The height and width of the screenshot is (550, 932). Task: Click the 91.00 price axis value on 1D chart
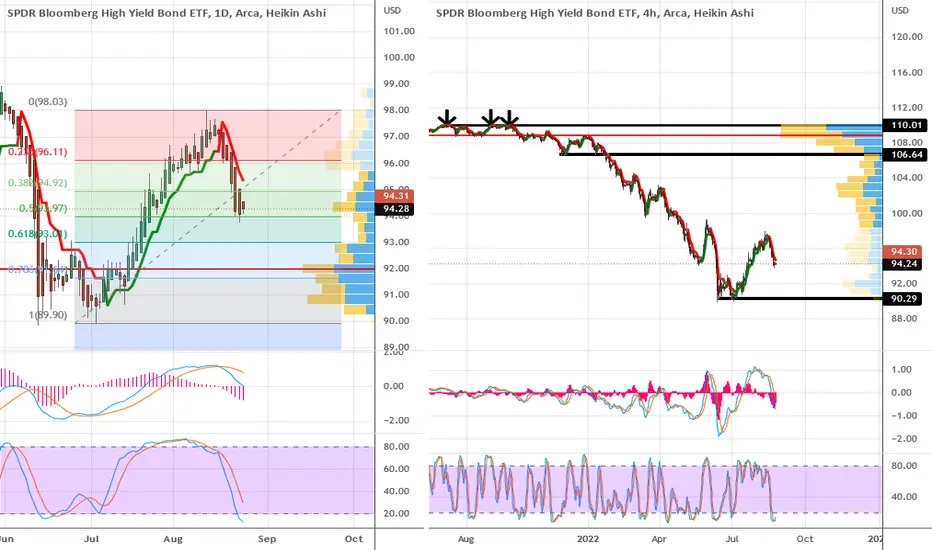coord(396,294)
